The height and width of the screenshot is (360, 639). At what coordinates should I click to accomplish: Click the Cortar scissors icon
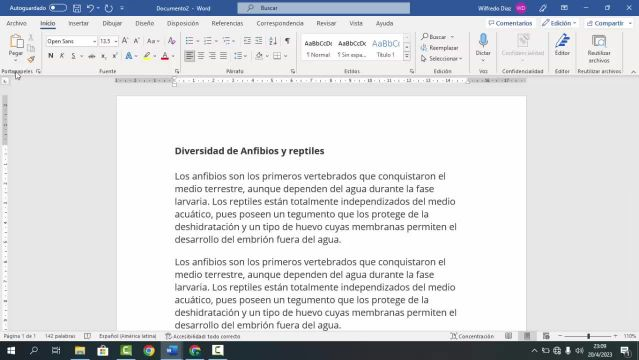click(31, 38)
